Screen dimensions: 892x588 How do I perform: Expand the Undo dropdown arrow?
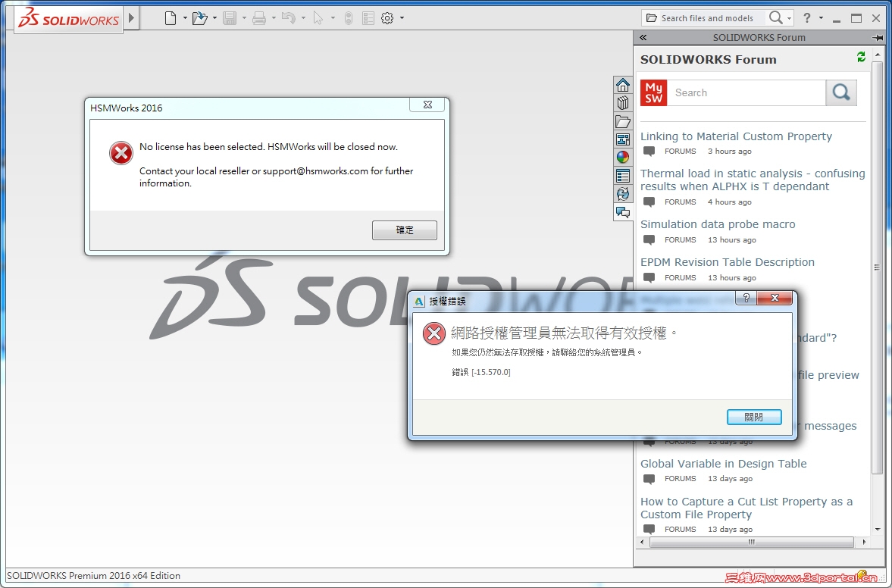(x=303, y=18)
